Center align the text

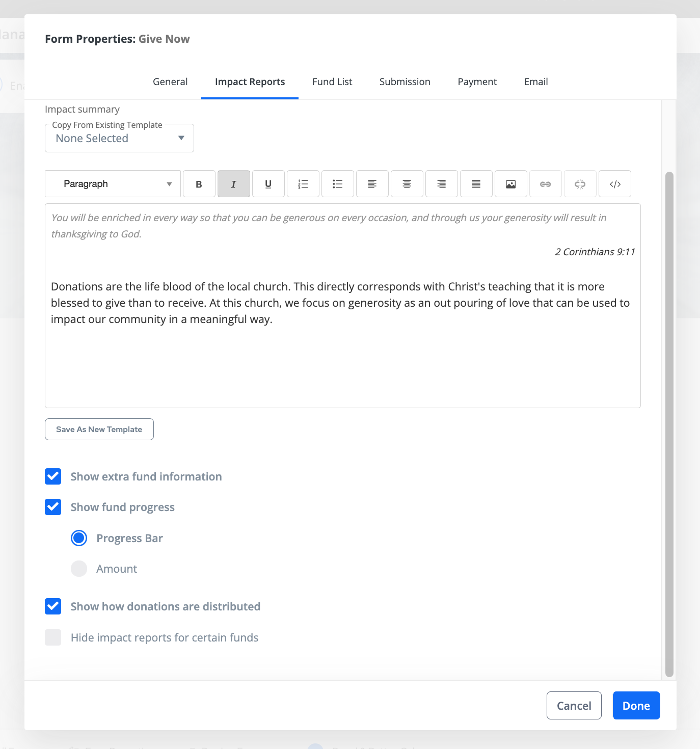[407, 184]
